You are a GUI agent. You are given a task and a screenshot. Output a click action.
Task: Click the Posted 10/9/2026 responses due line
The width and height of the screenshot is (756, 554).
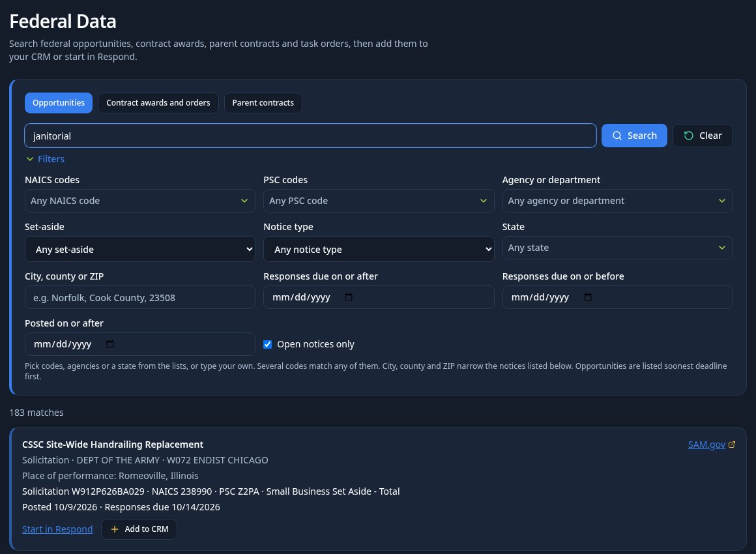121,507
